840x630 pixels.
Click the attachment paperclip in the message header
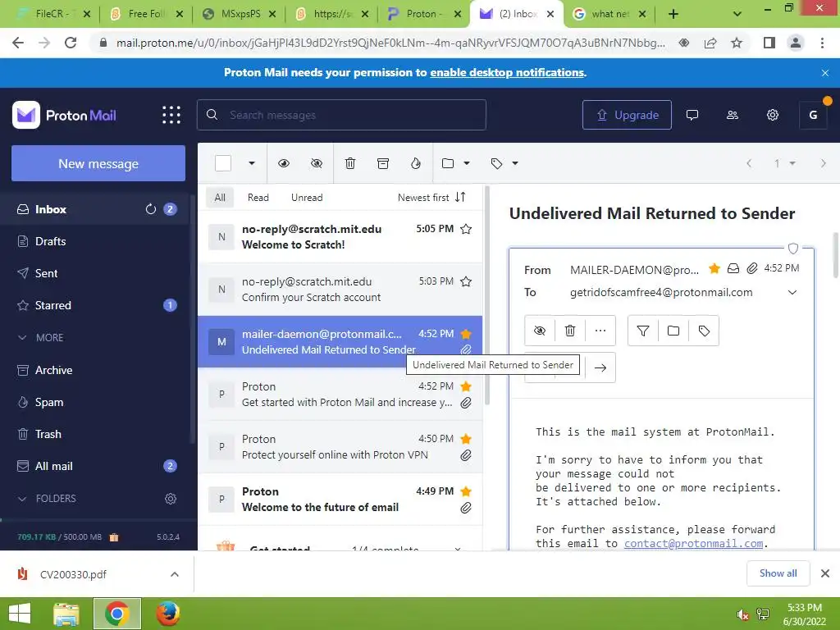pyautogui.click(x=752, y=268)
